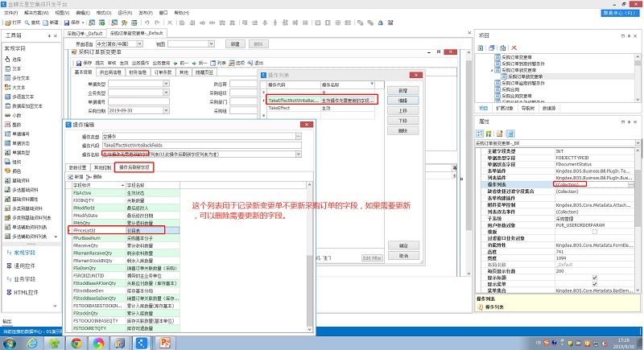Click the 新增 icon in 操作编辑 dialog
Viewport: 644px width, 350px height.
pos(75,176)
